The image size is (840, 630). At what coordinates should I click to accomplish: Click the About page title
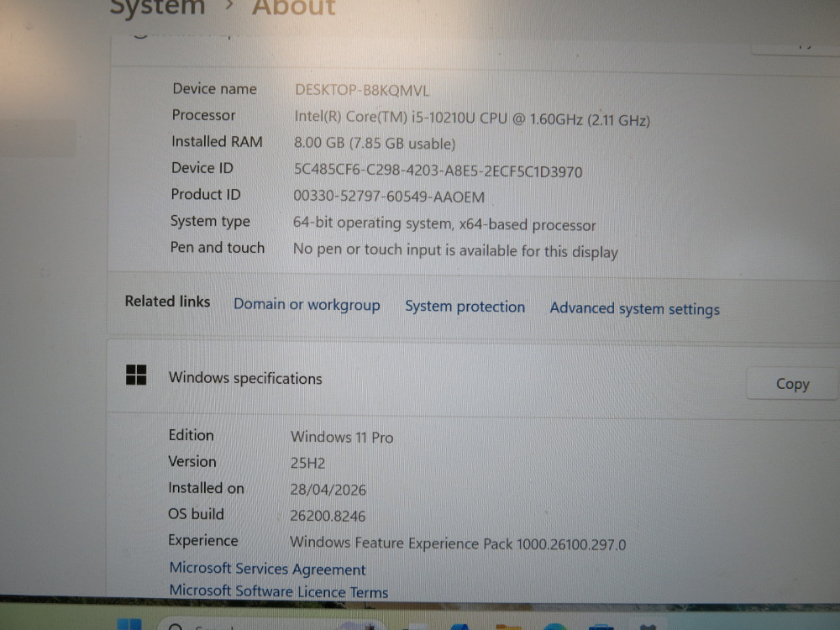(x=293, y=7)
